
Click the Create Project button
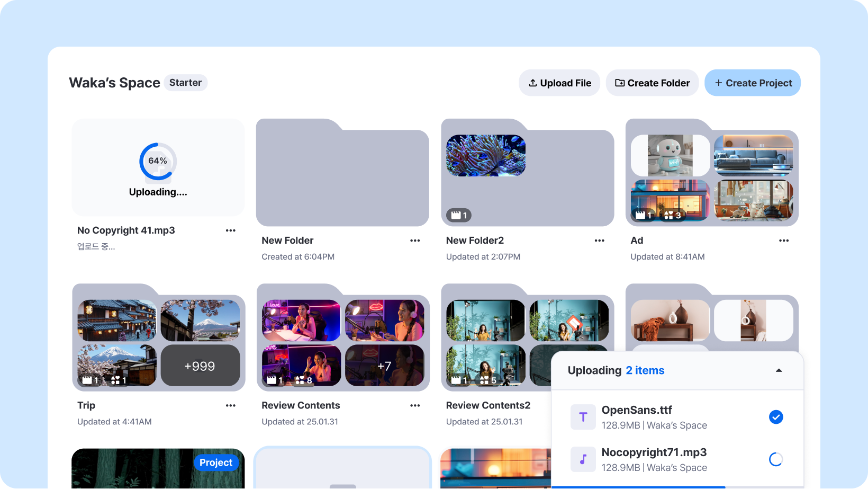(752, 83)
